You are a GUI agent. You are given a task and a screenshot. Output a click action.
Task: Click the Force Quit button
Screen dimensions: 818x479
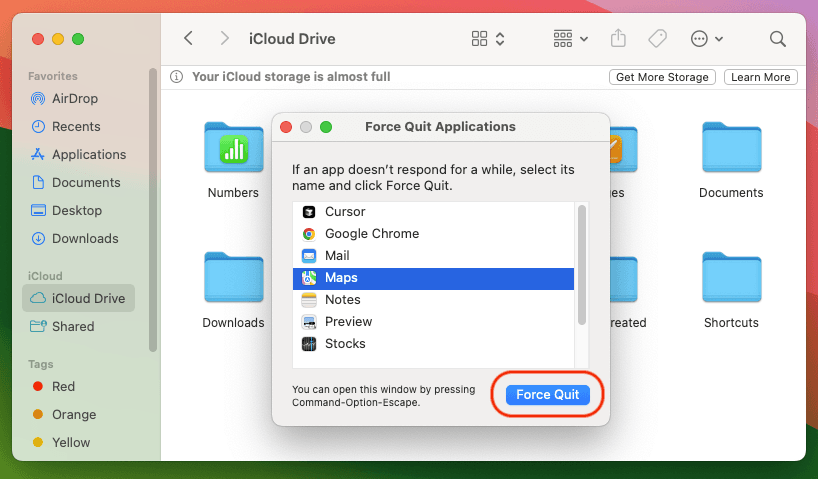(x=548, y=394)
